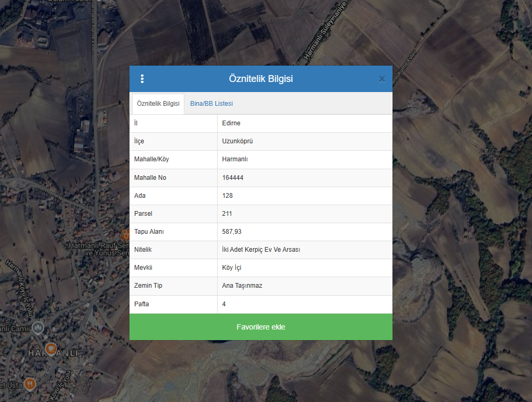Screen dimensions: 532x402
Task: Open the three-dot options menu
Action: coord(142,79)
